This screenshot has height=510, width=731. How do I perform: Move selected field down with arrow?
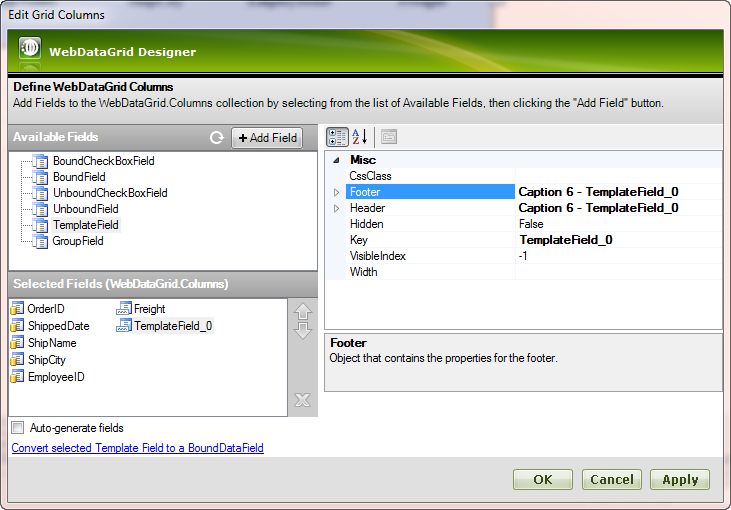[x=303, y=331]
